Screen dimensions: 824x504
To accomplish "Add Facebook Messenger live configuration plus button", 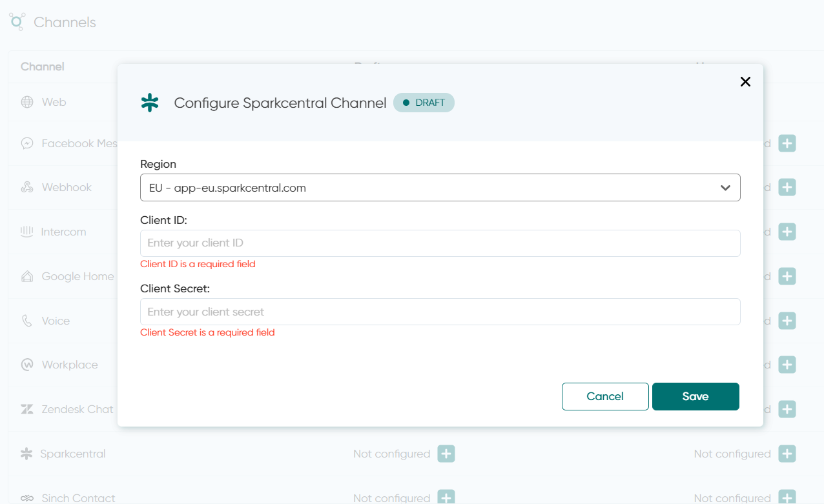I will coord(787,143).
